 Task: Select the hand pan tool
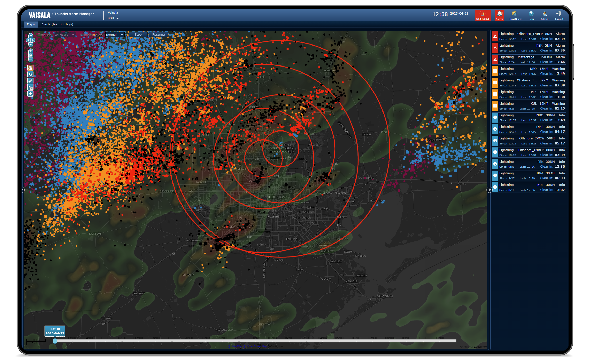click(30, 68)
